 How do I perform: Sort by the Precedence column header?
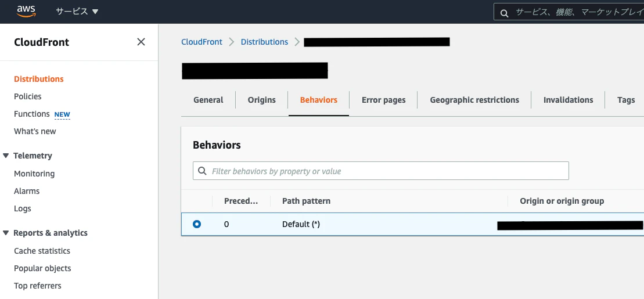pos(240,201)
